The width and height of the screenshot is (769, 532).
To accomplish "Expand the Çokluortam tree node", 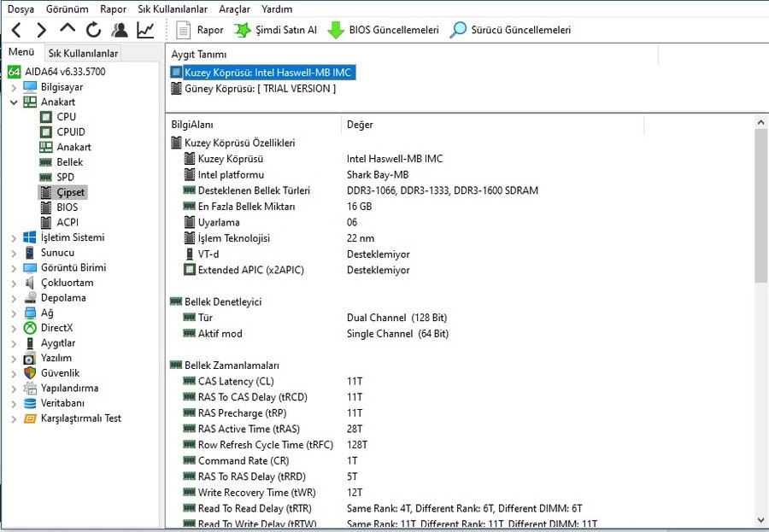I will [14, 284].
